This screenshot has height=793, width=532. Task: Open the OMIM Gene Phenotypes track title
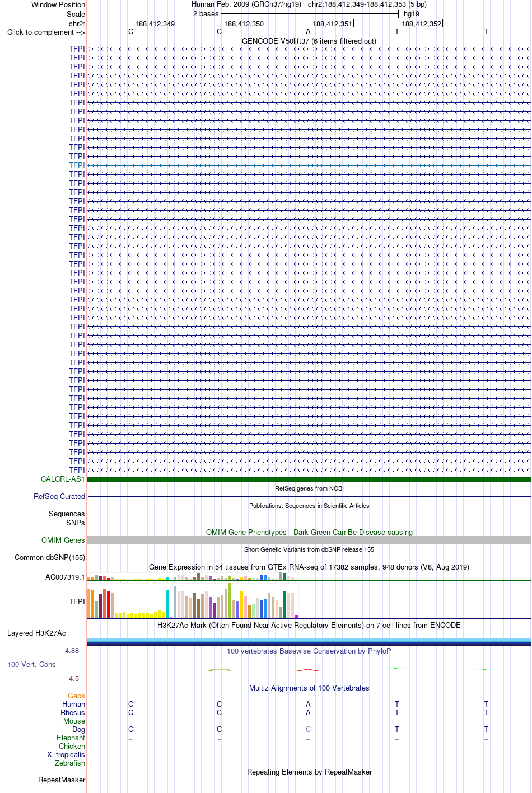[x=309, y=532]
